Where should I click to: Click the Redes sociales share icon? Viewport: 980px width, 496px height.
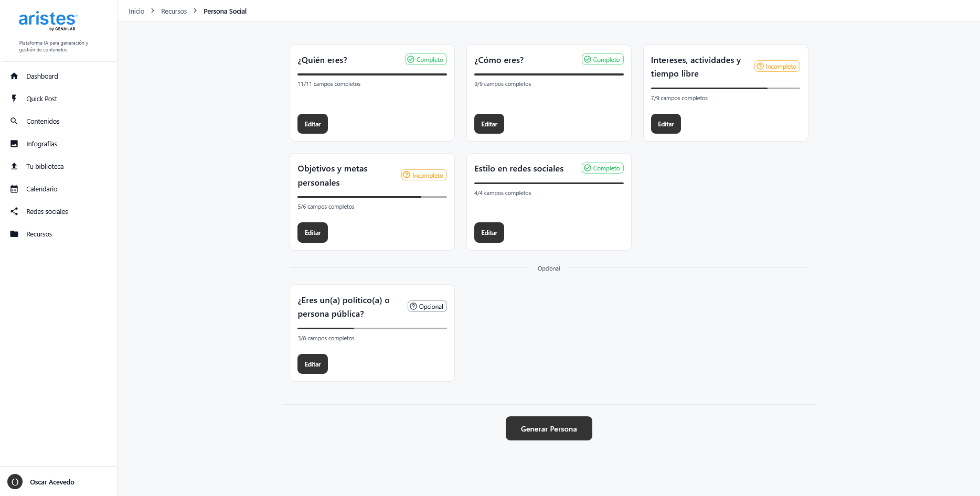click(14, 211)
